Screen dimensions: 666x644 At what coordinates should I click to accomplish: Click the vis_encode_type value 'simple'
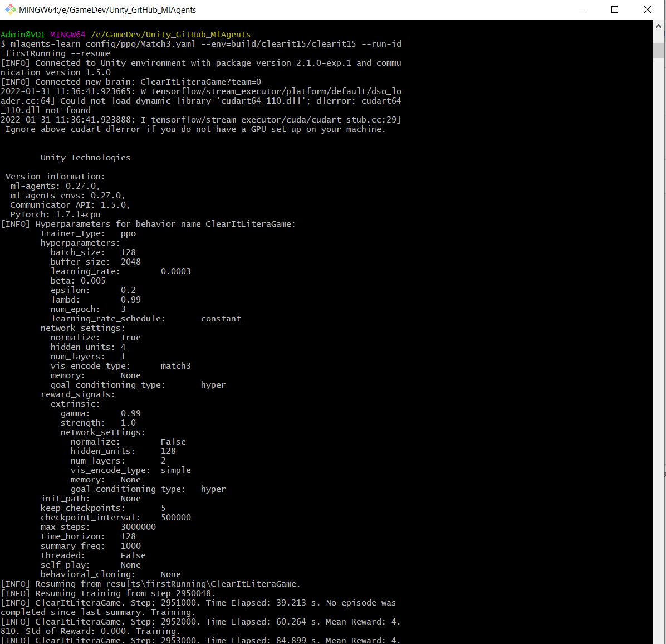(x=176, y=470)
